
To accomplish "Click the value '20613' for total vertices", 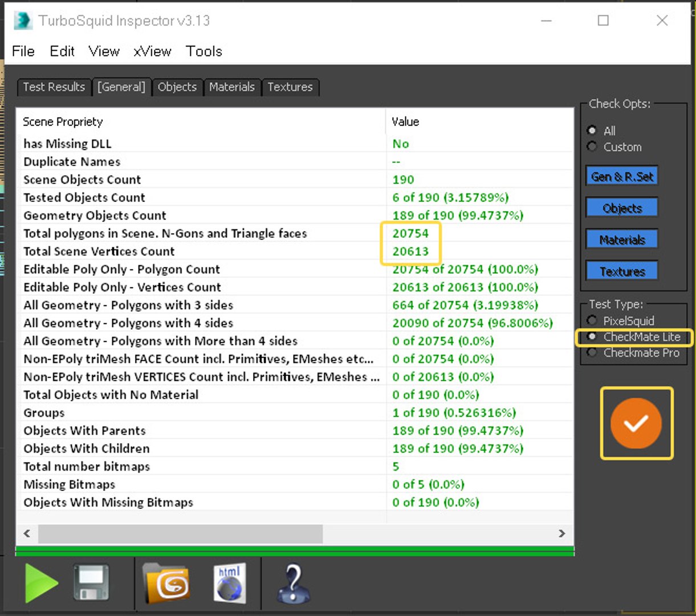I will 410,252.
